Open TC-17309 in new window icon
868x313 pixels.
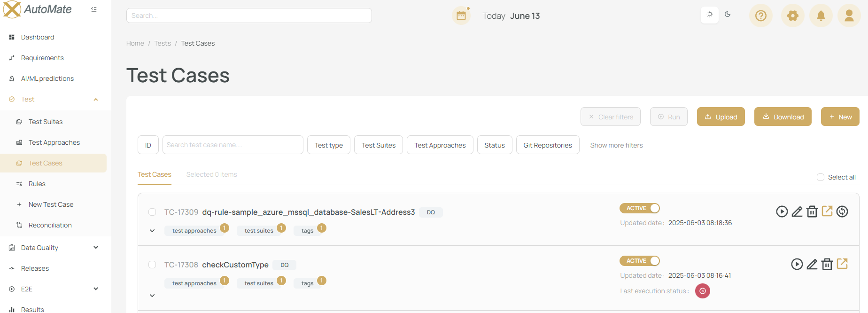pyautogui.click(x=827, y=211)
